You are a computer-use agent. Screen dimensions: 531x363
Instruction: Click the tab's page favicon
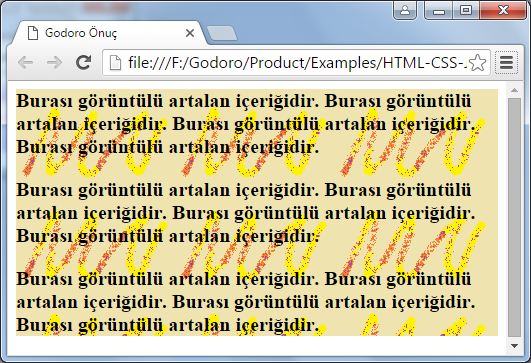tap(33, 33)
